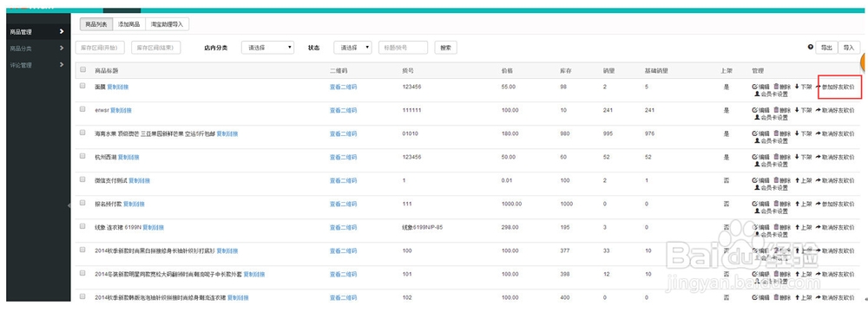Open the 添加商品 tab
Image resolution: width=868 pixels, height=312 pixels.
129,24
